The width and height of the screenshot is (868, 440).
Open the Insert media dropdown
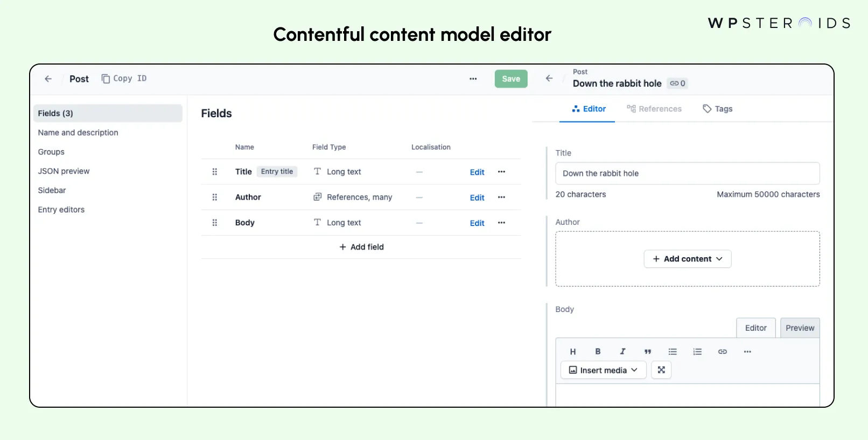604,370
